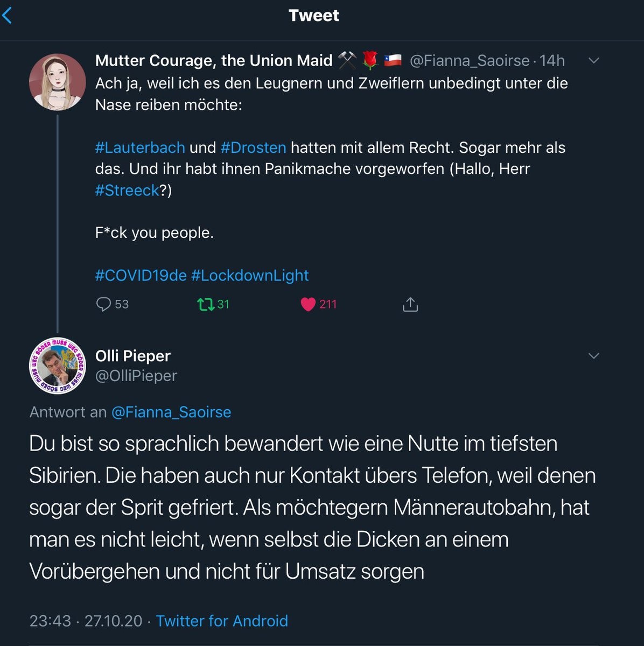This screenshot has height=646, width=644.
Task: Tap Olli Pieper display name
Action: (133, 356)
